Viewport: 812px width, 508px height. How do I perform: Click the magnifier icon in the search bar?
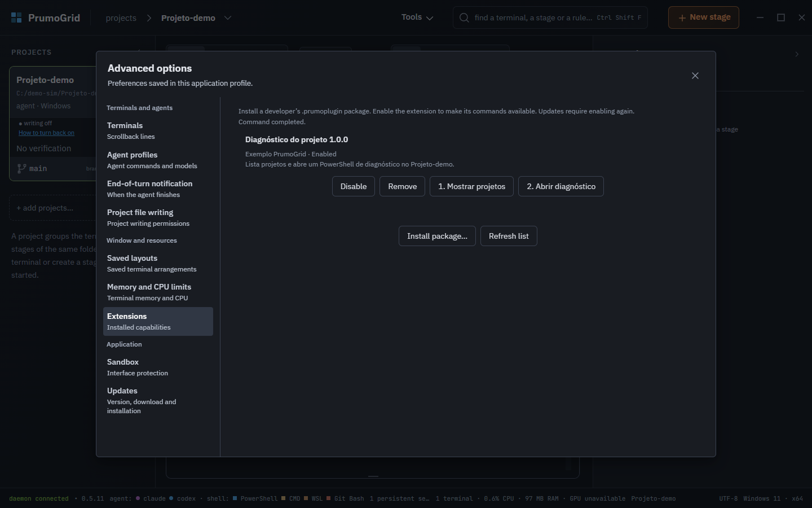pyautogui.click(x=464, y=17)
